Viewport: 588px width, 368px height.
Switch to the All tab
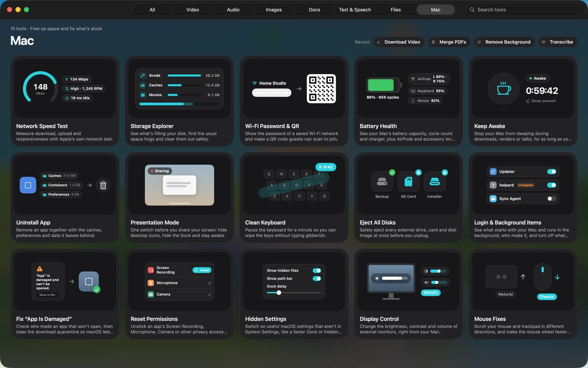coord(152,10)
